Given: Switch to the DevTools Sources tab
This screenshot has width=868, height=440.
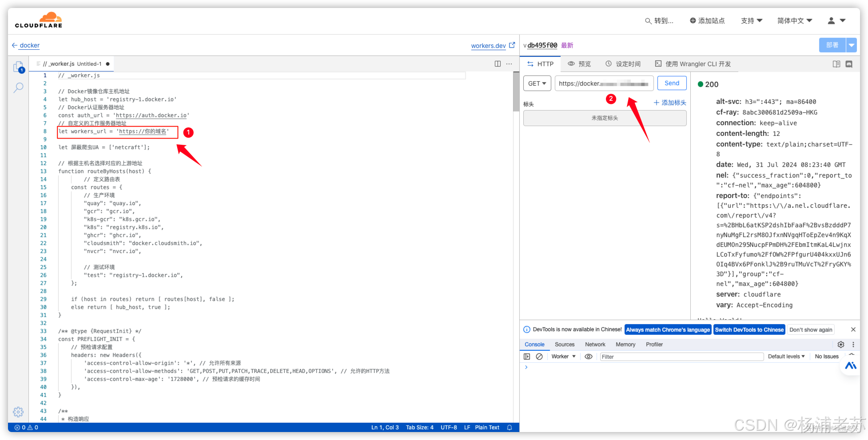Looking at the screenshot, I should click(x=565, y=345).
